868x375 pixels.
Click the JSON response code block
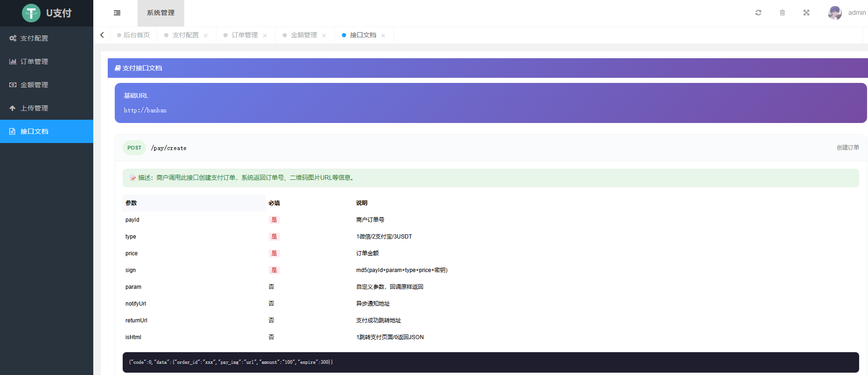pos(491,362)
